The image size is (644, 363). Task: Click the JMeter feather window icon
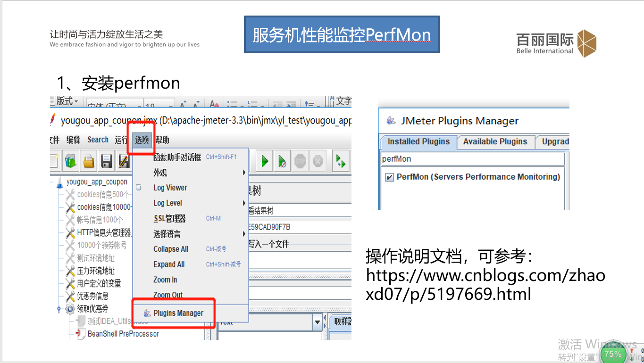[53, 120]
